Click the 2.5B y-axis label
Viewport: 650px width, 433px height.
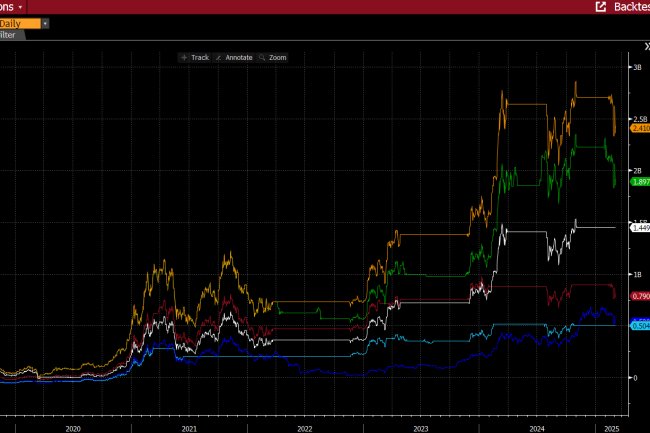[640, 119]
